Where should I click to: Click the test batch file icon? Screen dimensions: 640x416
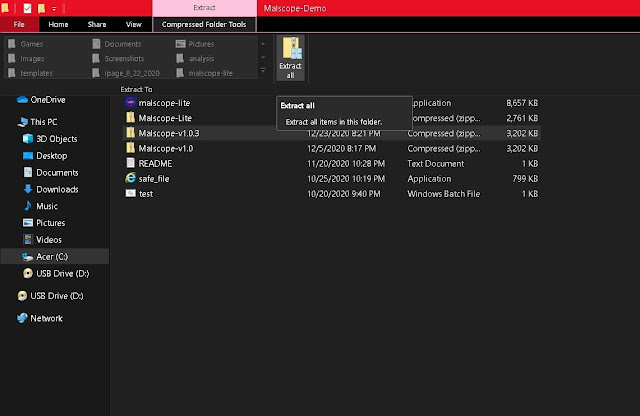pyautogui.click(x=131, y=193)
